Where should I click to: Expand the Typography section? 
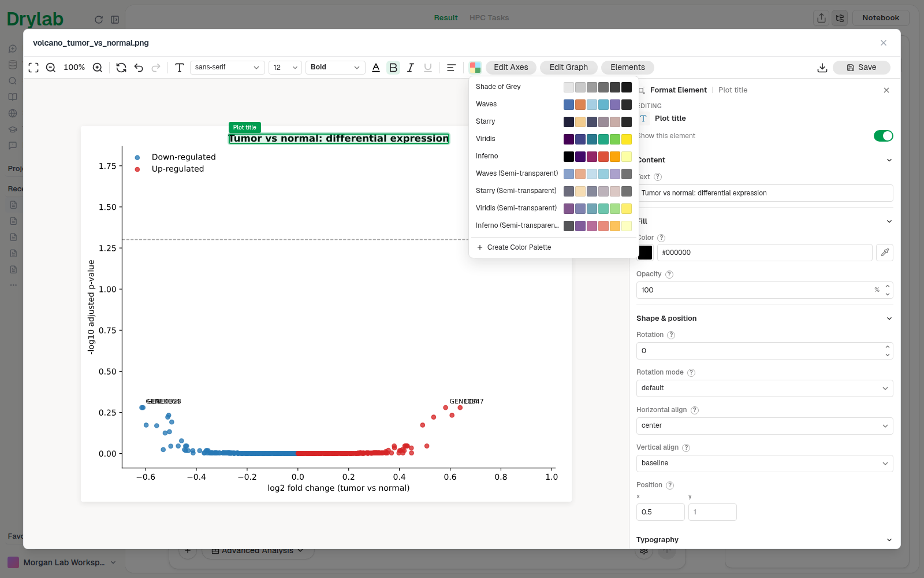coord(889,540)
